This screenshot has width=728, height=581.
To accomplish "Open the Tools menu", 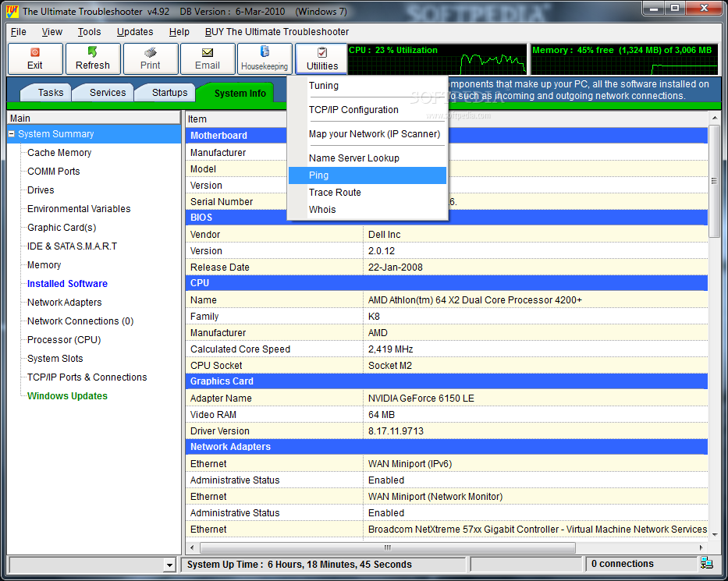I will click(x=89, y=31).
